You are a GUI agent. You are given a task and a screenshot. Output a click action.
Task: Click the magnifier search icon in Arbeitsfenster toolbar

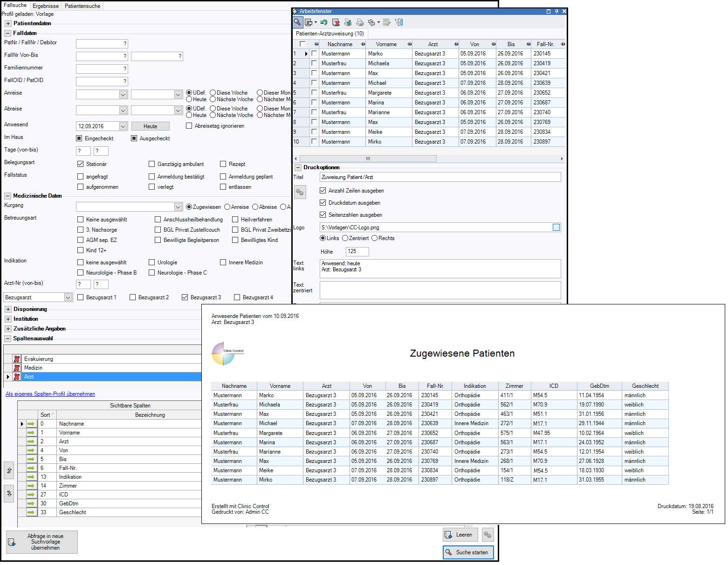coord(297,22)
